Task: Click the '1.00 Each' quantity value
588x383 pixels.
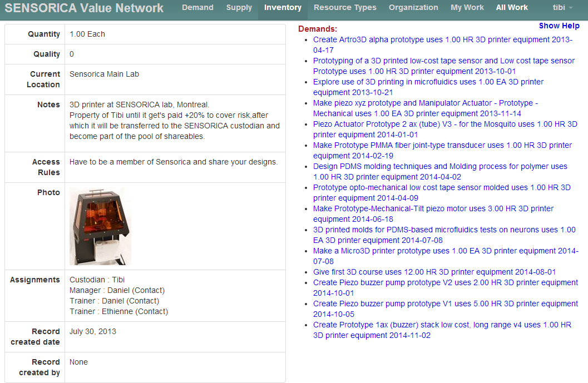Action: click(x=87, y=34)
